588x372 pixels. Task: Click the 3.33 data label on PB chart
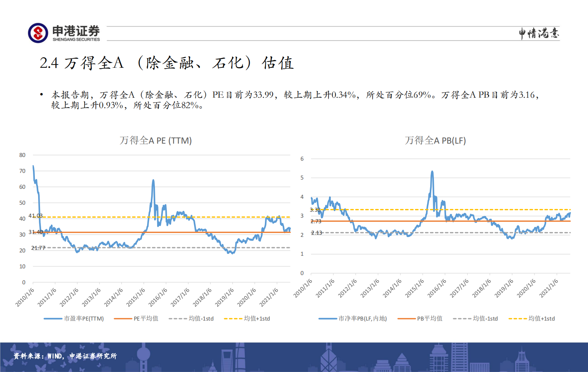coord(315,210)
